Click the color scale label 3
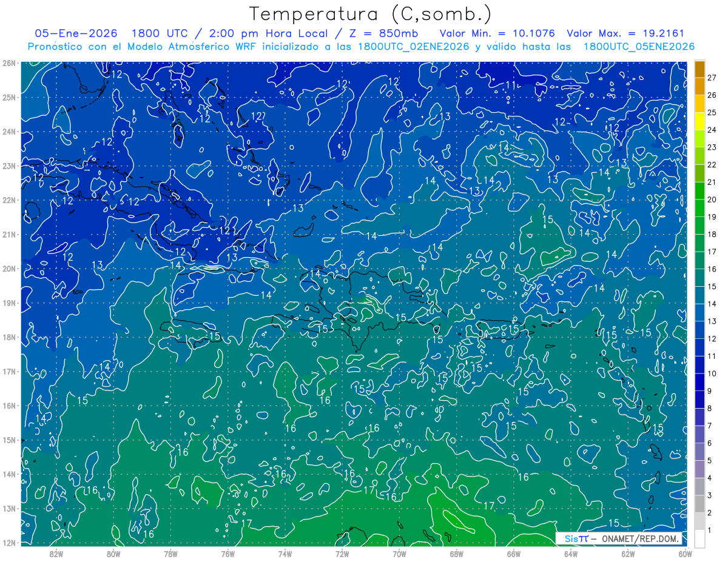 pos(710,495)
